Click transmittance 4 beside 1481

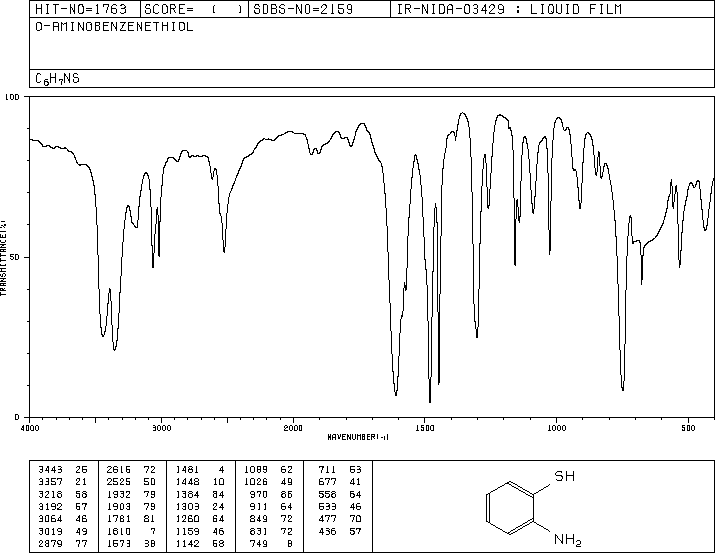(222, 470)
